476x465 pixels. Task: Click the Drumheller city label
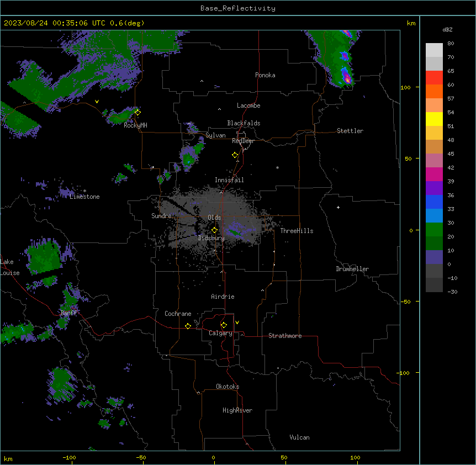click(352, 269)
